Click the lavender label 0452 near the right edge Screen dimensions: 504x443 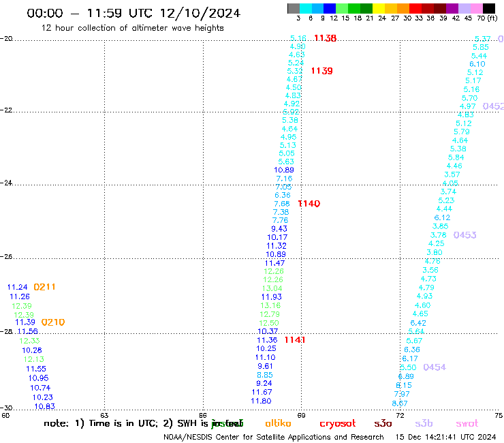pyautogui.click(x=493, y=106)
